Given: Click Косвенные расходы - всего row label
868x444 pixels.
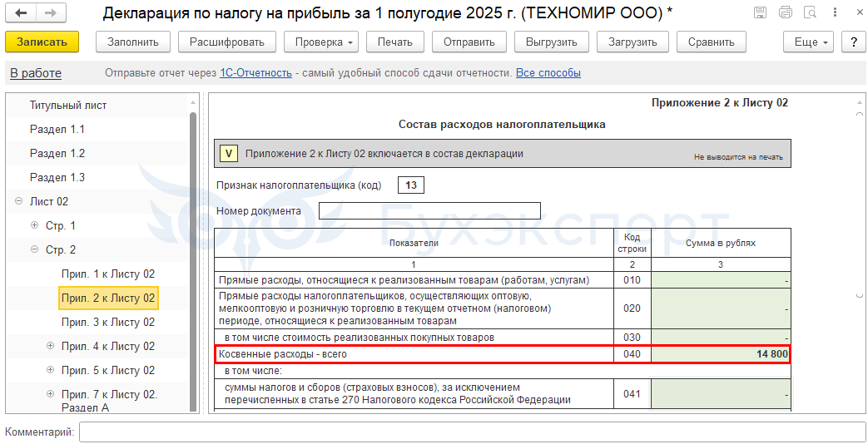Looking at the screenshot, I should (283, 354).
